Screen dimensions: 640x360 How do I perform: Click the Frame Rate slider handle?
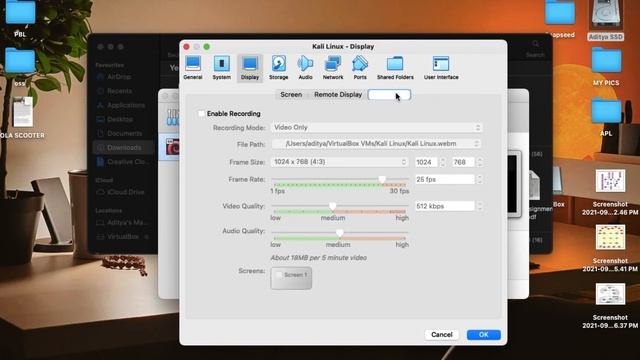[x=382, y=179]
